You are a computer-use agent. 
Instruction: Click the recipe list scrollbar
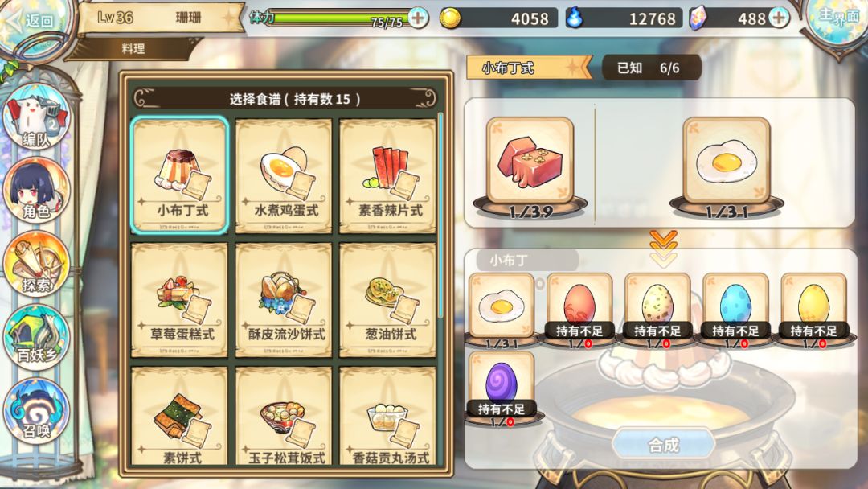pyautogui.click(x=440, y=215)
